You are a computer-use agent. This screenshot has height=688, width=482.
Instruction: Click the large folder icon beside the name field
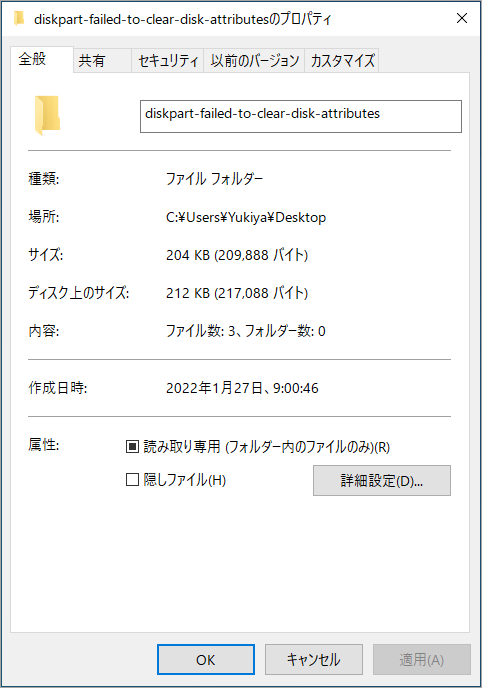[47, 115]
